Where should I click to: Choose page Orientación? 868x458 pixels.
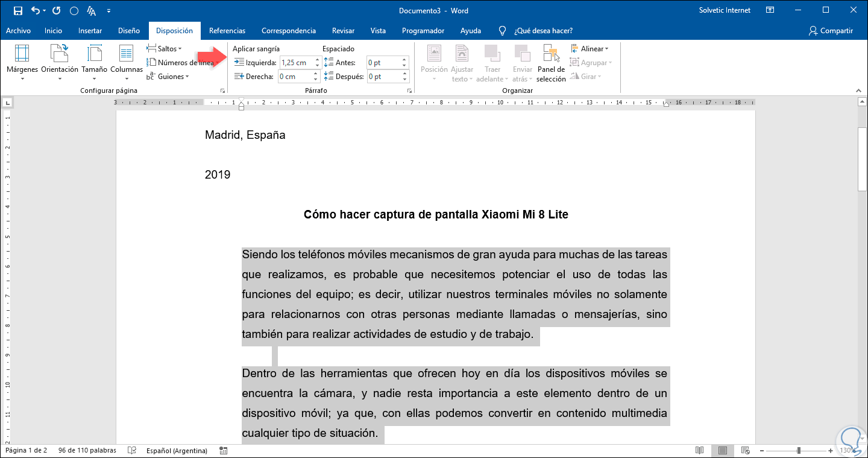click(59, 63)
